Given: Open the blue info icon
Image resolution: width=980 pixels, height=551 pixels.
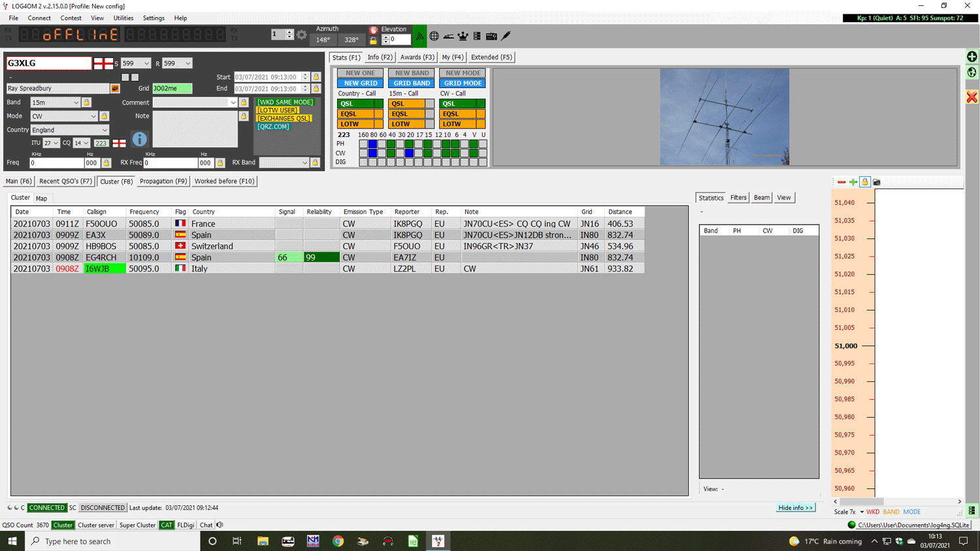Looking at the screenshot, I should 139,139.
